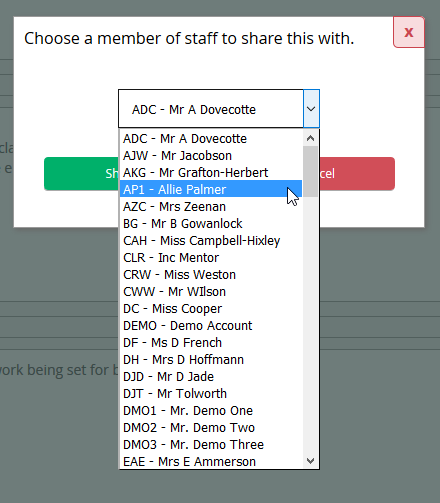Screen dimensions: 440x503
Task: Click the red Cancel button
Action: point(357,173)
